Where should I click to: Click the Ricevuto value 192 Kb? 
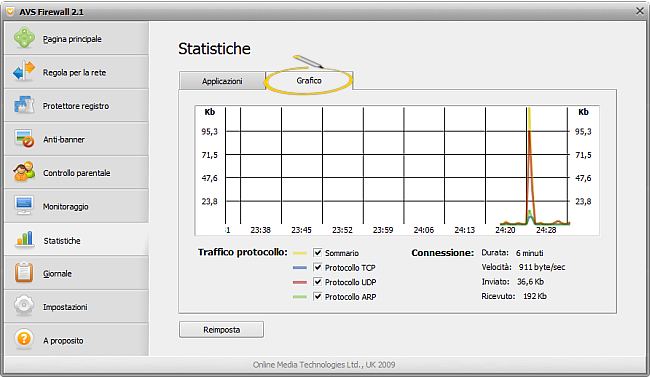tap(535, 296)
